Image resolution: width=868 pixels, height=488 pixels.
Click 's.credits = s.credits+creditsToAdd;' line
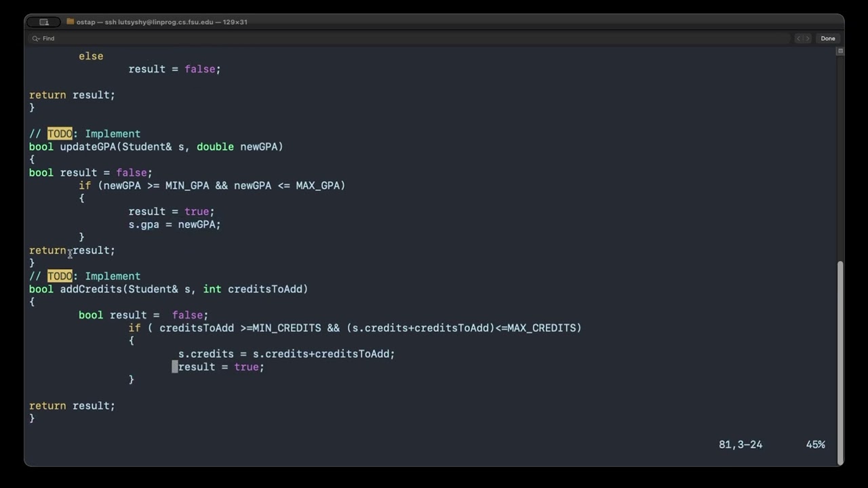point(286,354)
